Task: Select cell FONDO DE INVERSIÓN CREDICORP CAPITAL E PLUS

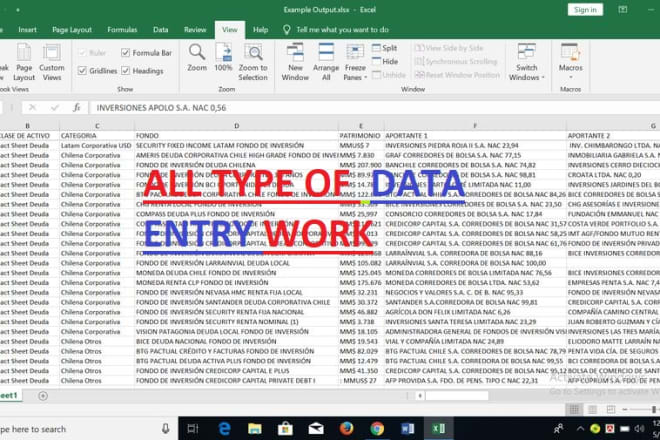Action: point(237,371)
